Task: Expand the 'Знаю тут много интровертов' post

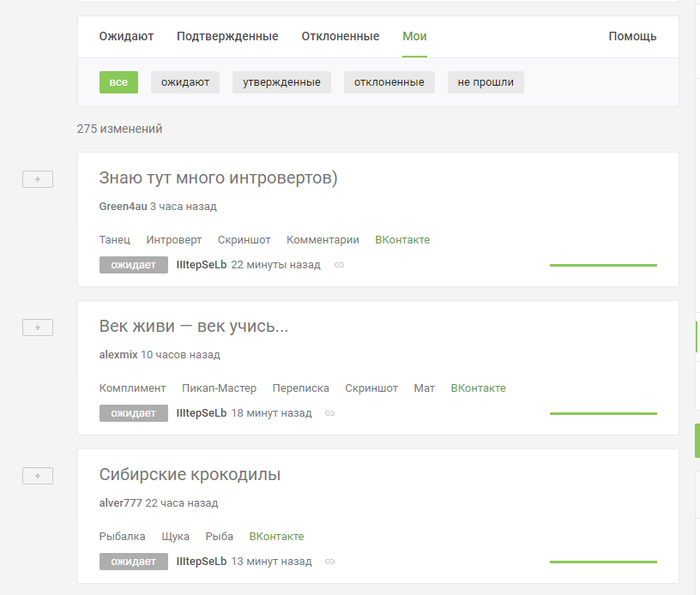Action: [37, 179]
